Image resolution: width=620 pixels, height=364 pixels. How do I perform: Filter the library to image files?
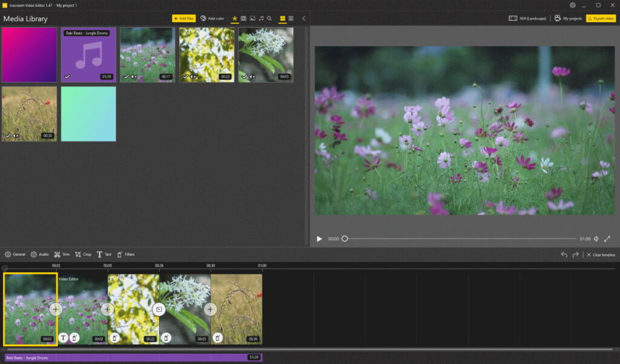pos(252,18)
